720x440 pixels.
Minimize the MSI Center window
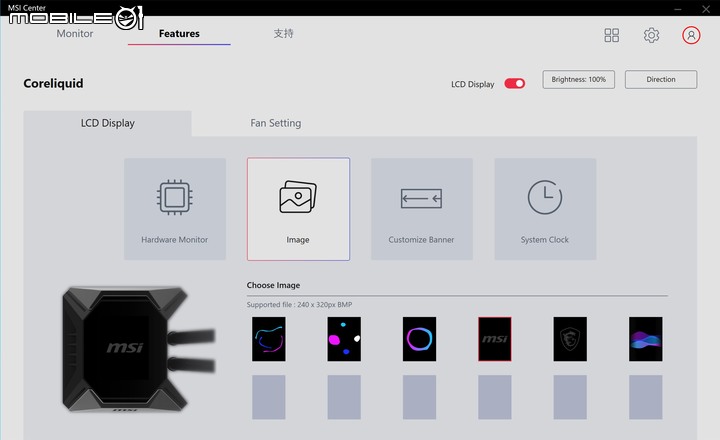[x=678, y=9]
